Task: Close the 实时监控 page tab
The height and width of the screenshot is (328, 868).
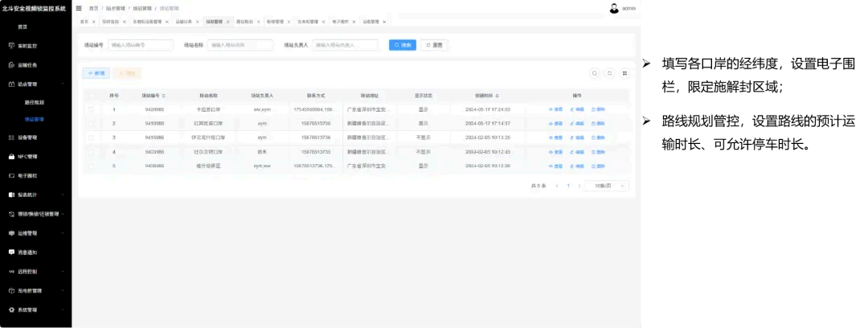Action: coord(124,22)
